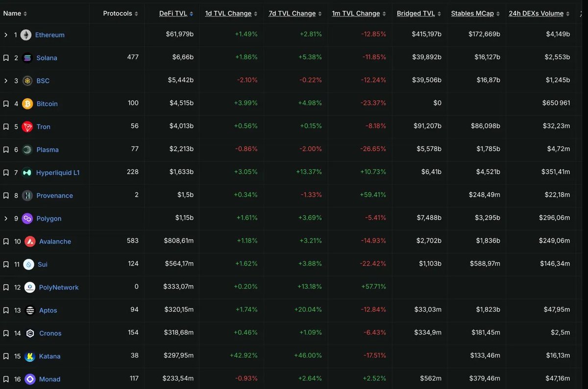Bookmark the Avalanche row
Viewport: 588px width, 389px height.
[x=6, y=242]
